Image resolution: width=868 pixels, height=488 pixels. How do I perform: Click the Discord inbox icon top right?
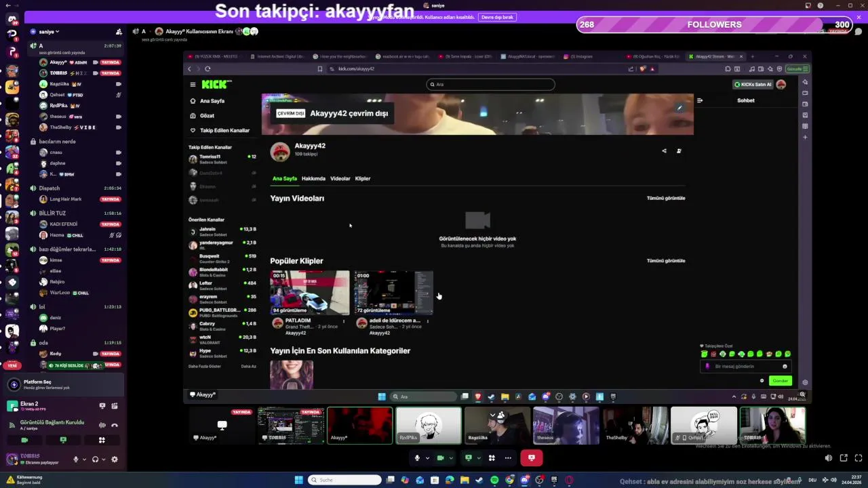[x=808, y=5]
